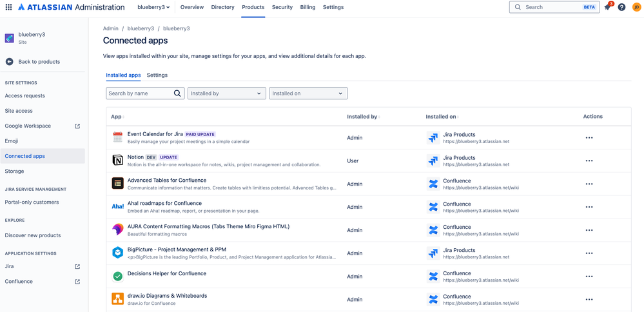Open actions menu for Advanced Tables for Confluence
The width and height of the screenshot is (644, 312).
coord(589,184)
